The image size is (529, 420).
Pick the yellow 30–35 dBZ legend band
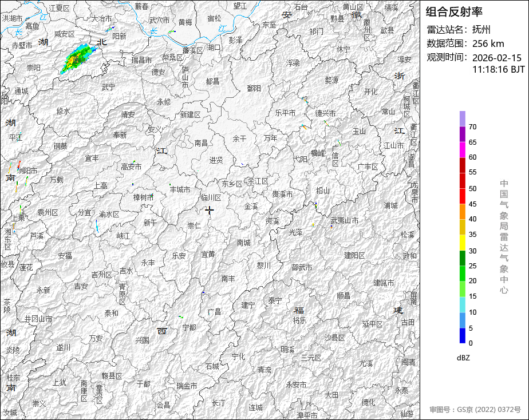462,243
